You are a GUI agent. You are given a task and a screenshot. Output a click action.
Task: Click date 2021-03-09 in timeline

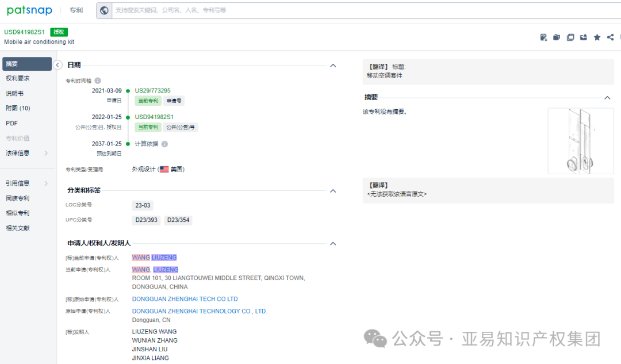click(106, 91)
